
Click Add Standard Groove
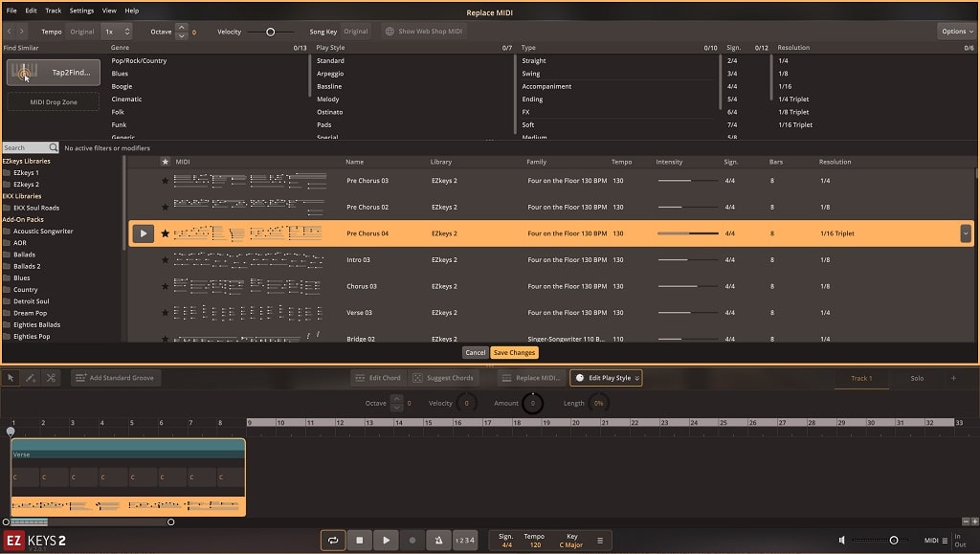[x=116, y=378]
